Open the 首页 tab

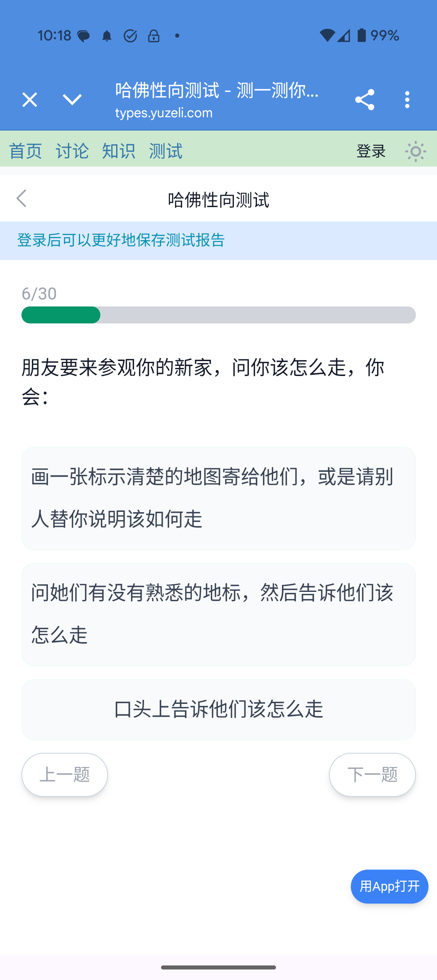click(25, 152)
